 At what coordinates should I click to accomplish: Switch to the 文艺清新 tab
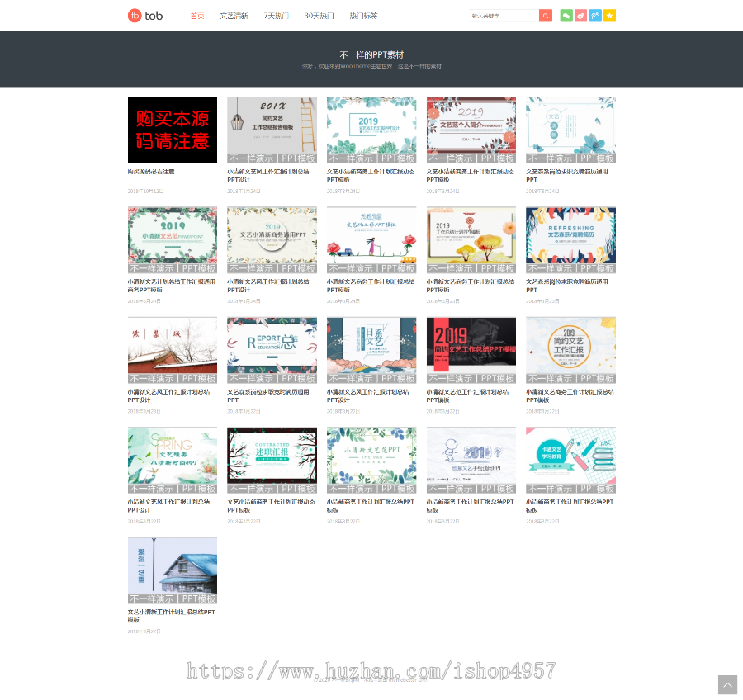(x=234, y=15)
